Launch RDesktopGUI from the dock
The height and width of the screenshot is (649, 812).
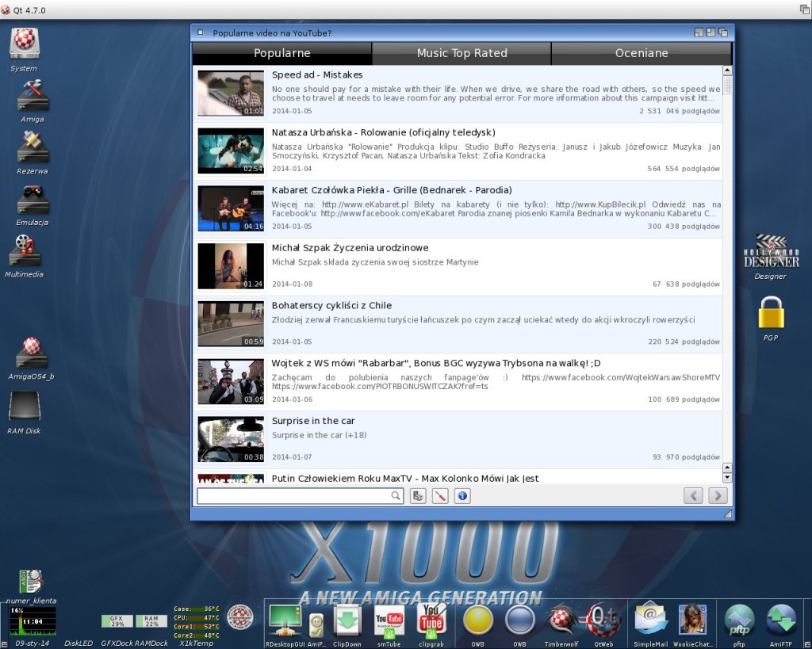tap(285, 620)
